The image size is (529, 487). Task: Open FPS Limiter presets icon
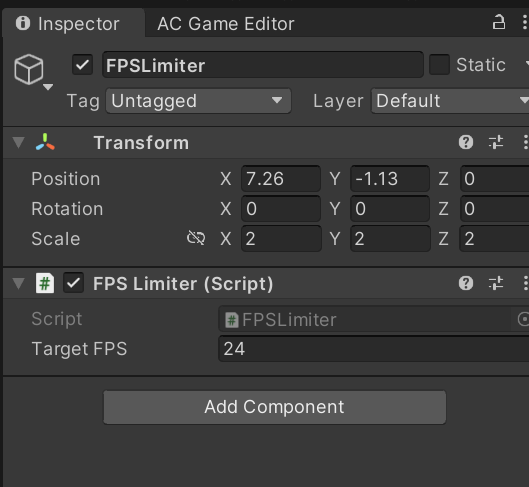click(x=496, y=283)
